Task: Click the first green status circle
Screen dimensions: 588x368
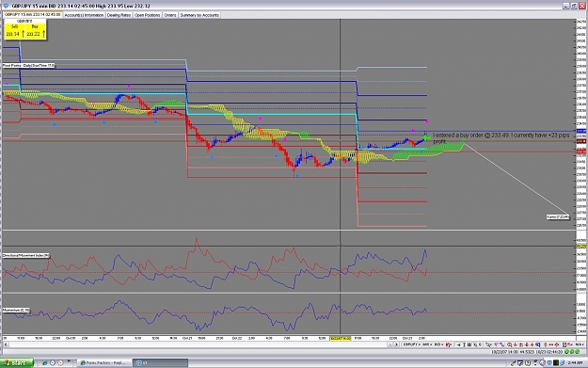Action: tap(566, 351)
